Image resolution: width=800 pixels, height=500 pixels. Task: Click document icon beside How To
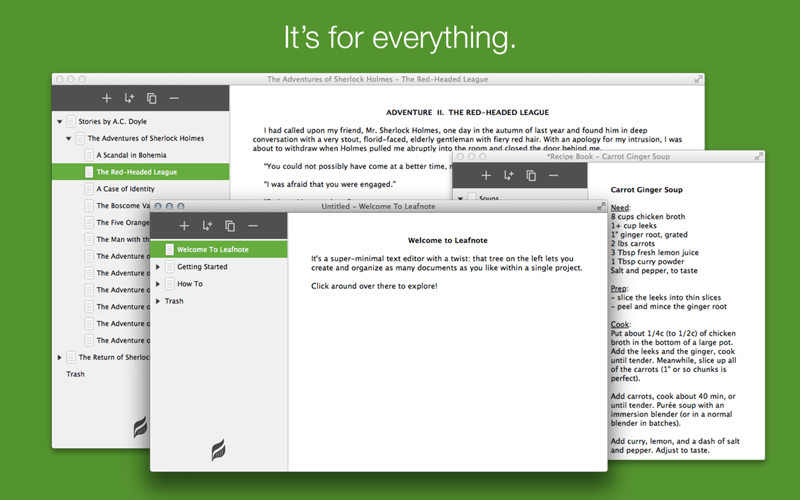pyautogui.click(x=169, y=284)
